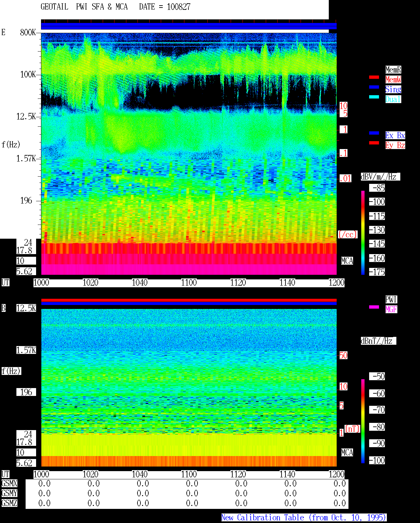This screenshot has height=523, width=420.
Task: Select the MemW legend label
Action: click(393, 79)
